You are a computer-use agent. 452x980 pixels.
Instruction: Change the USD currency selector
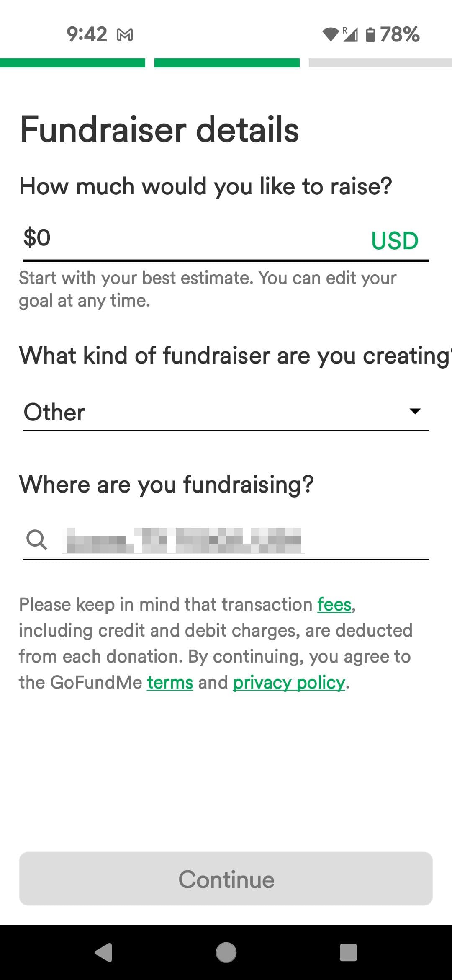click(395, 241)
